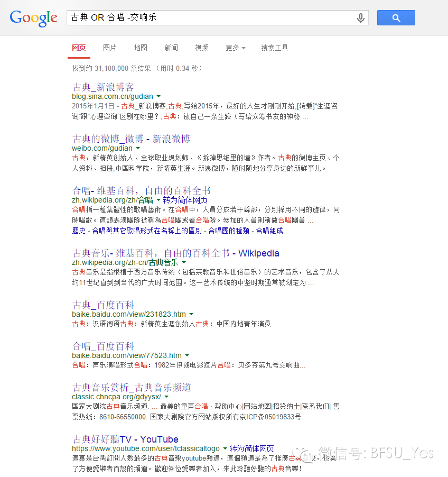This screenshot has height=477, width=448.
Task: Switch to the 新闻 tab
Action: point(171,48)
